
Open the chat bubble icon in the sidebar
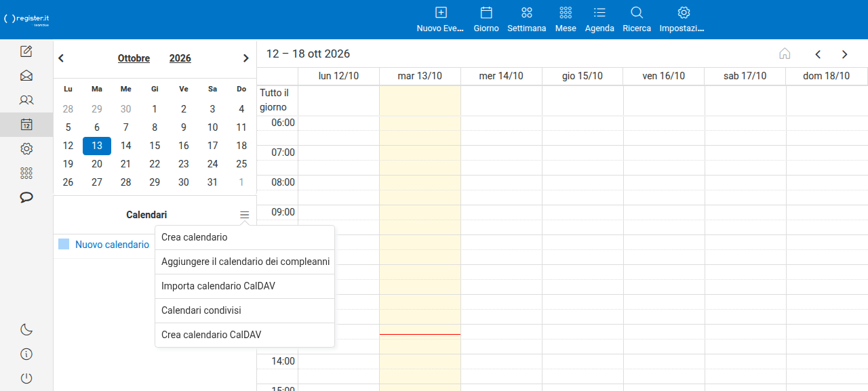(x=26, y=197)
